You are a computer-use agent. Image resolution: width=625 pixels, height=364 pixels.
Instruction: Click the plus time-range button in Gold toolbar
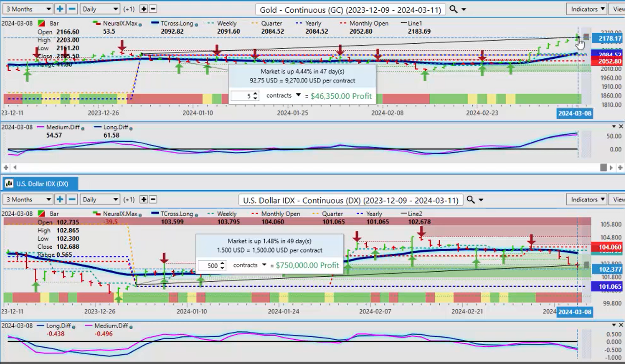60,9
